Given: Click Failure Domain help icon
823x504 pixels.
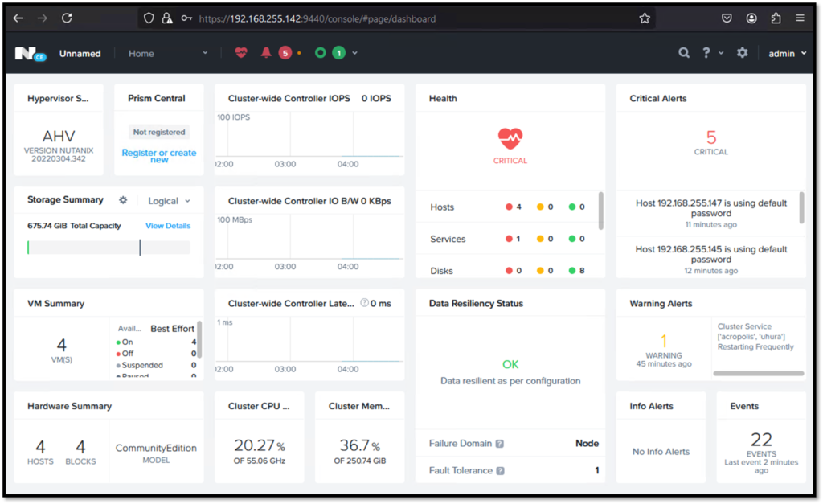Looking at the screenshot, I should pos(500,444).
